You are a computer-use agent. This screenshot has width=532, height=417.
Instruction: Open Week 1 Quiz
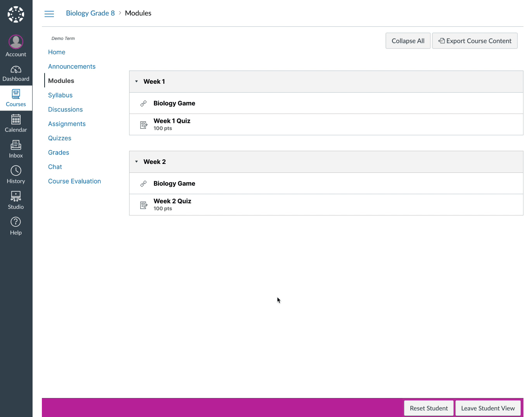[x=172, y=121]
